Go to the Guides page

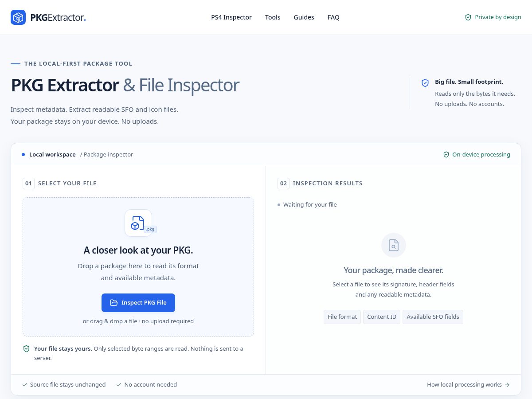tap(304, 17)
